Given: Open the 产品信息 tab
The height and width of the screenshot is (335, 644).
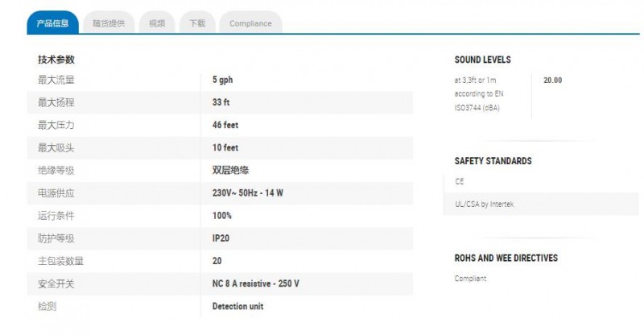Looking at the screenshot, I should [52, 23].
